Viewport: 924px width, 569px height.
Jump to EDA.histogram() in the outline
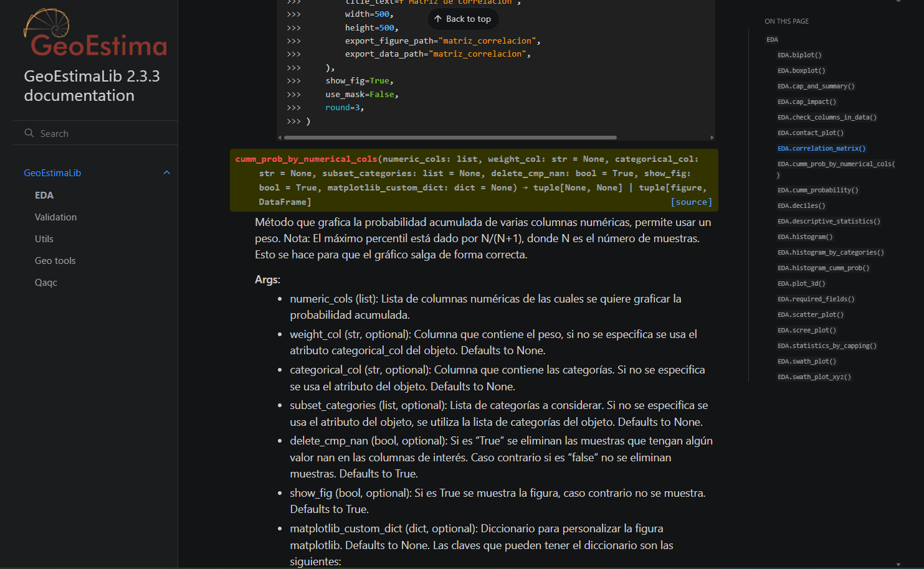[805, 237]
